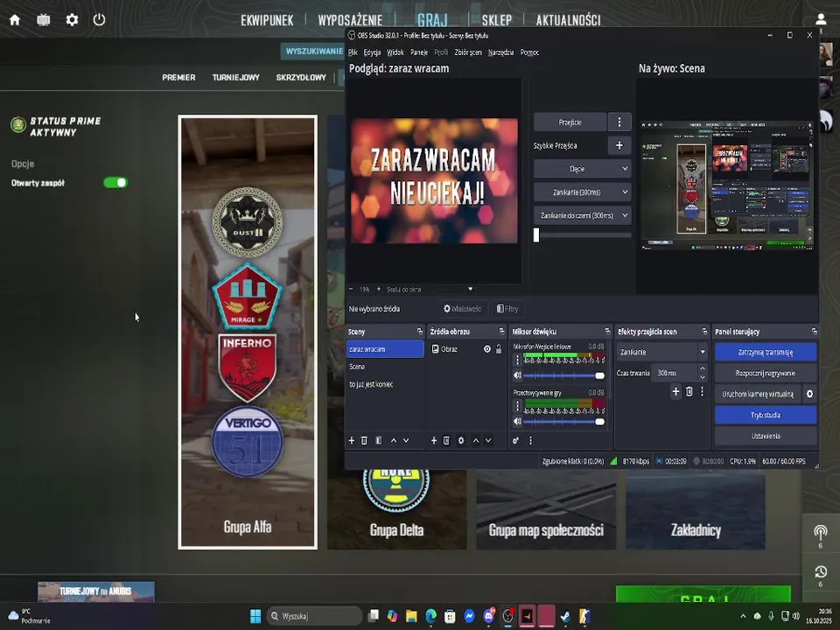Open Zanikanie transition combo box
The height and width of the screenshot is (630, 840).
[661, 352]
